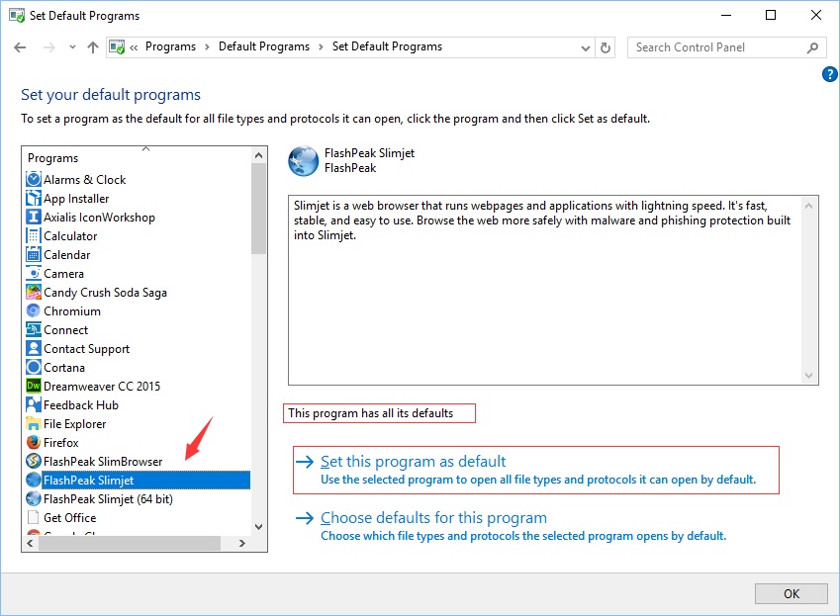This screenshot has width=840, height=616.
Task: Click the Calendar app icon
Action: pos(34,254)
